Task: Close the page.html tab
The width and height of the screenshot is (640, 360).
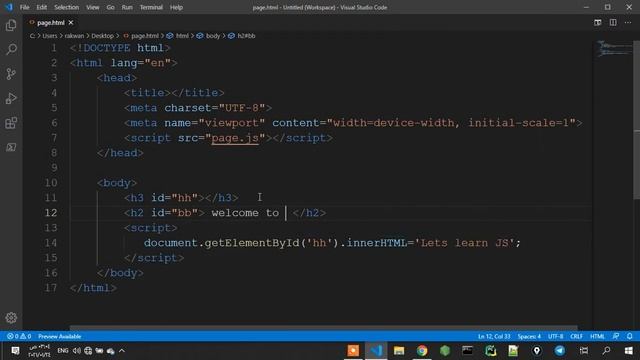Action: coord(71,22)
